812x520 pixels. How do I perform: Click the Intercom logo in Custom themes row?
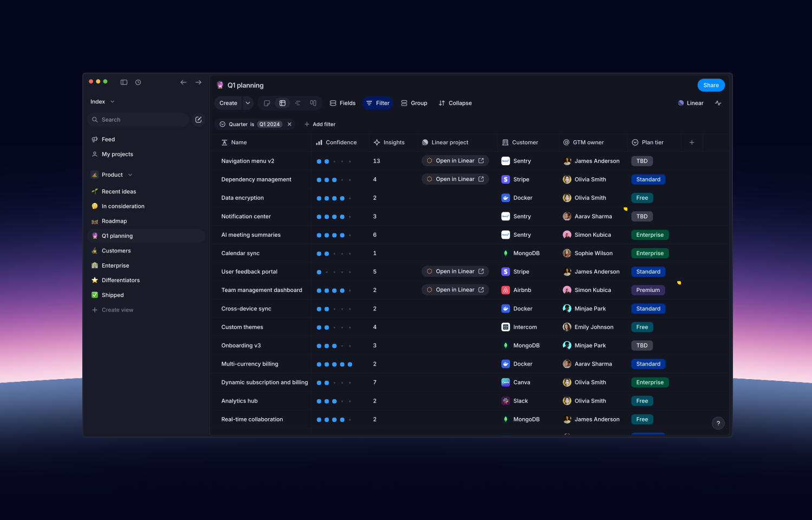tap(506, 327)
